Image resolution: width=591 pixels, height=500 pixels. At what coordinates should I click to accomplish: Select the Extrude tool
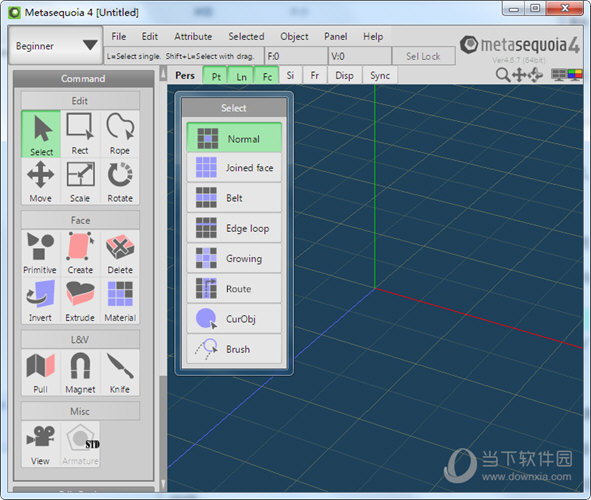pos(80,301)
